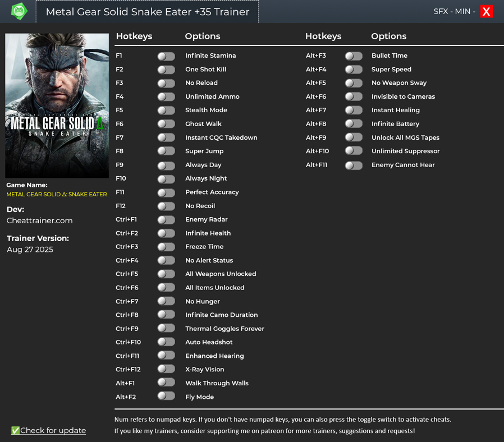Click the Unlock All MGS Tapes label
The image size is (504, 442).
(x=405, y=137)
